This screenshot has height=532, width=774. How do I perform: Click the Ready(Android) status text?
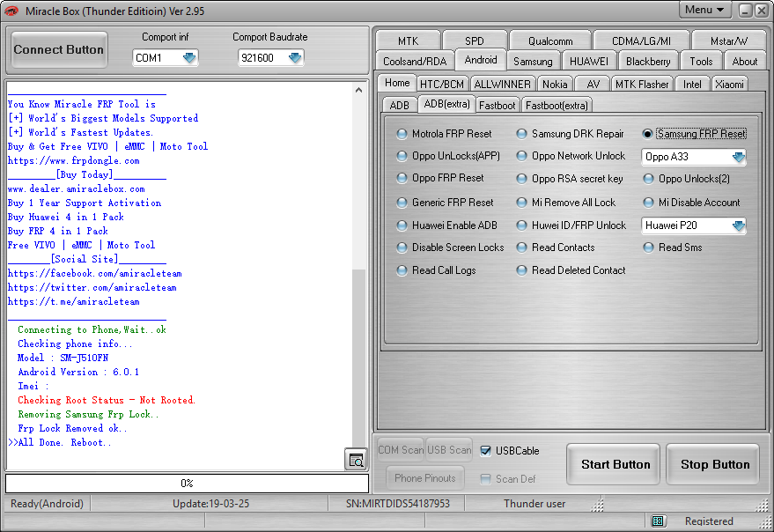coord(47,503)
